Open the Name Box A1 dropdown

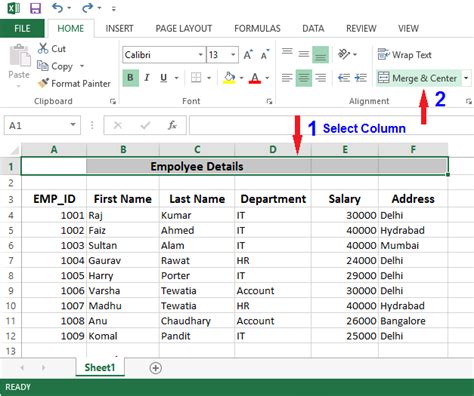click(x=73, y=125)
